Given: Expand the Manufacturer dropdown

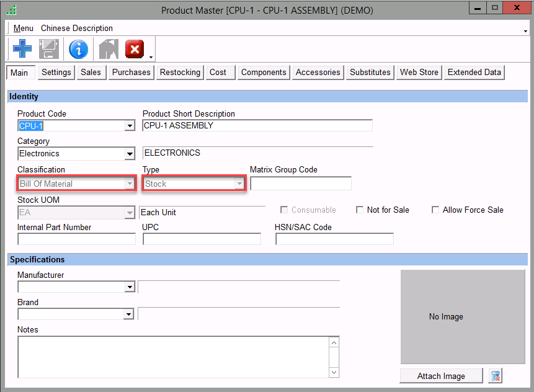Looking at the screenshot, I should click(130, 287).
